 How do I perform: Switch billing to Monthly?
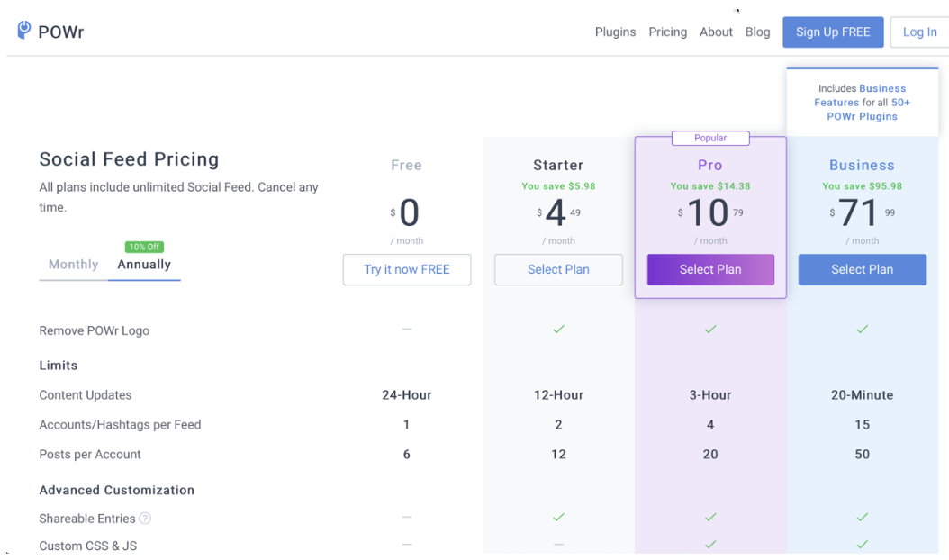73,265
